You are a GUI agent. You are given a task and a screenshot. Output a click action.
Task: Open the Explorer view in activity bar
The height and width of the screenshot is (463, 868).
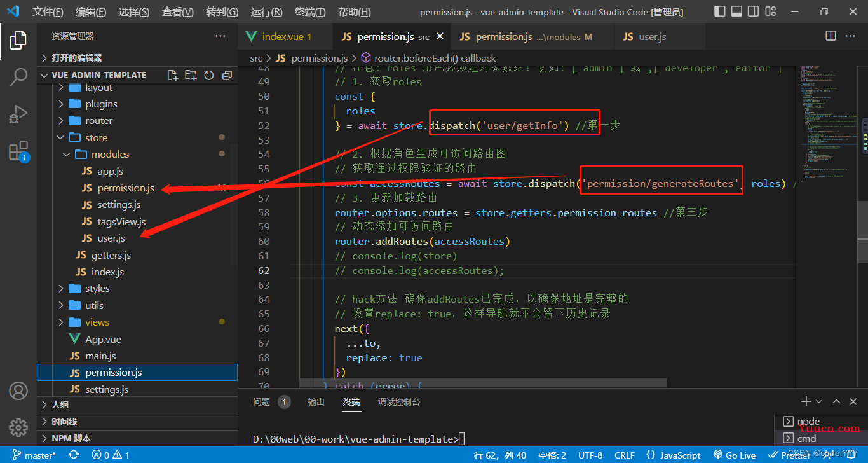coord(18,40)
